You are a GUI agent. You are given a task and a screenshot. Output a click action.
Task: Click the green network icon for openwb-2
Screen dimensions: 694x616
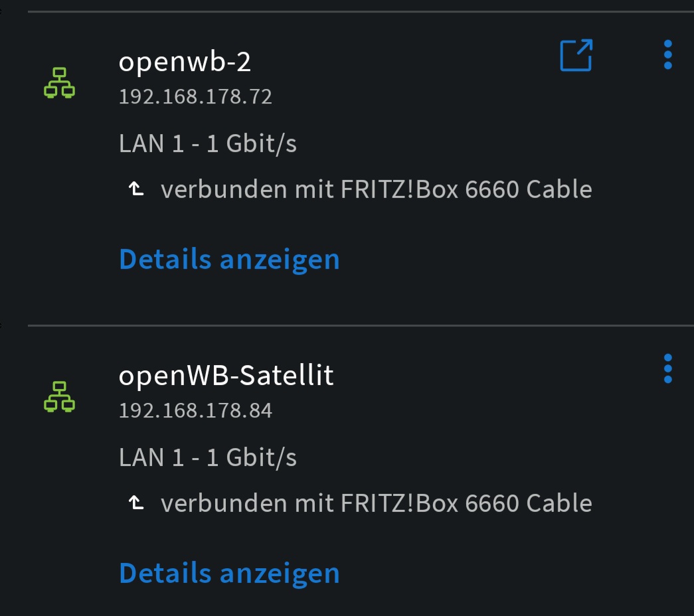(60, 84)
